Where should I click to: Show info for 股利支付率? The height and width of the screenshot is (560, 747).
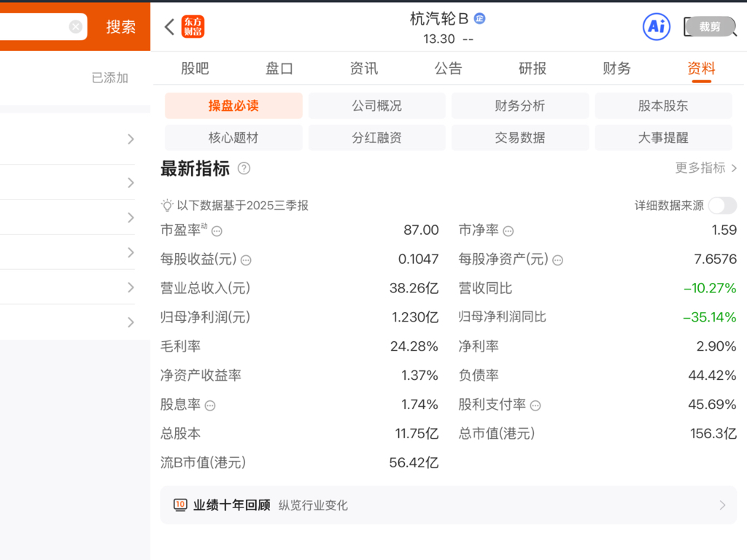tap(535, 405)
